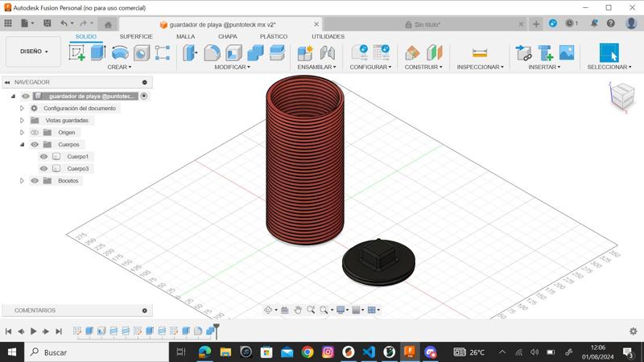The image size is (644, 362).
Task: Switch to the SUPERFICIE tab
Action: 136,36
